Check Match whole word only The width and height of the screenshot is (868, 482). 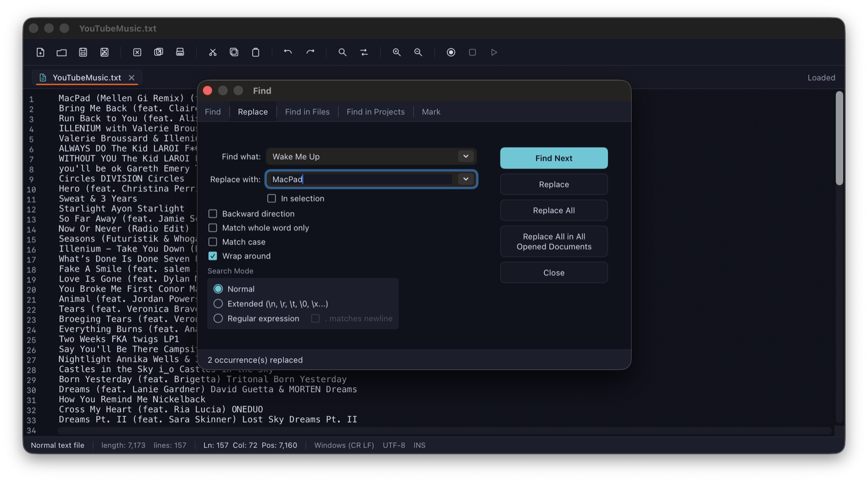212,228
